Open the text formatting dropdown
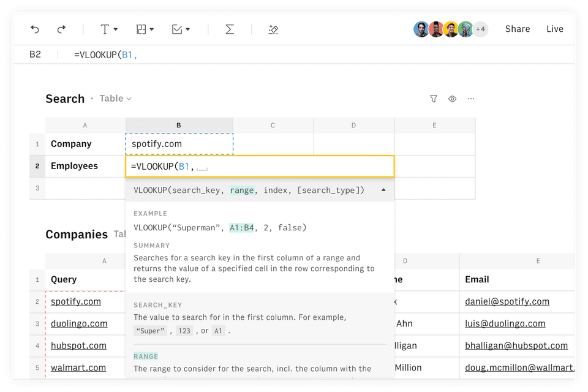Viewport: 588px width, 392px height. pyautogui.click(x=108, y=29)
